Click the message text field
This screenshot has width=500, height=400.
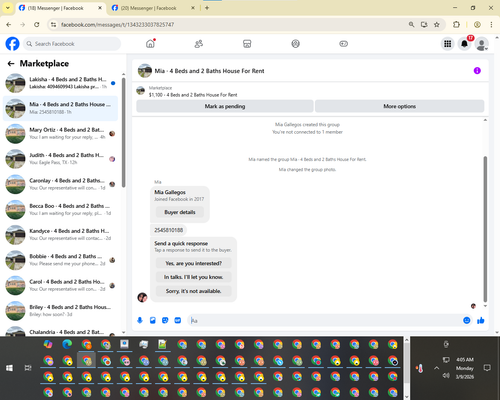pos(325,320)
